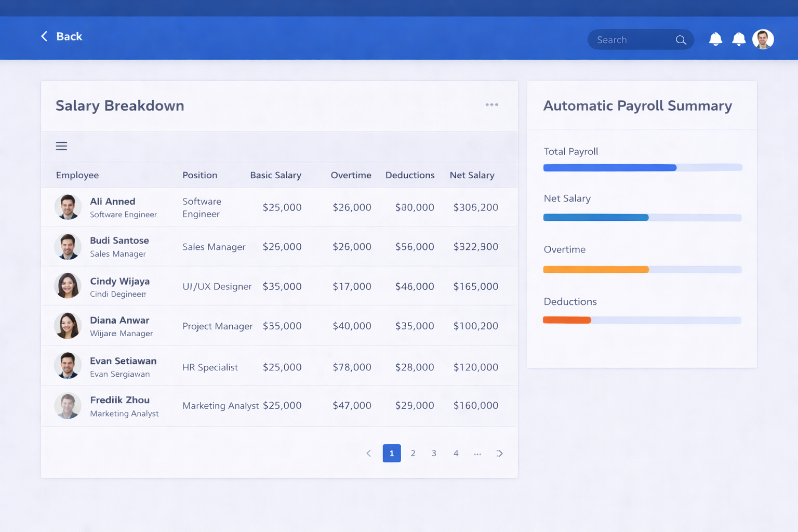
Task: Click the Back text link
Action: point(69,36)
